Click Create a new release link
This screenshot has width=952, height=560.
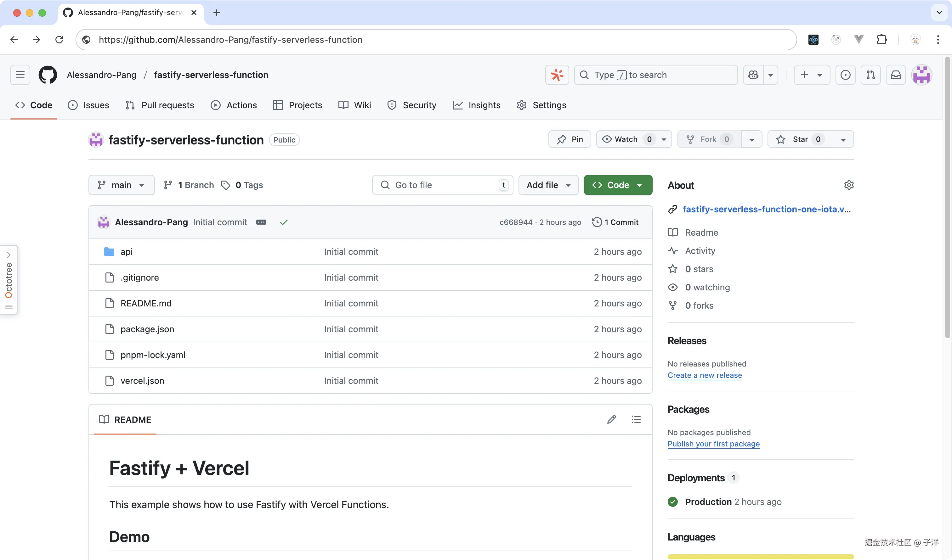(705, 375)
